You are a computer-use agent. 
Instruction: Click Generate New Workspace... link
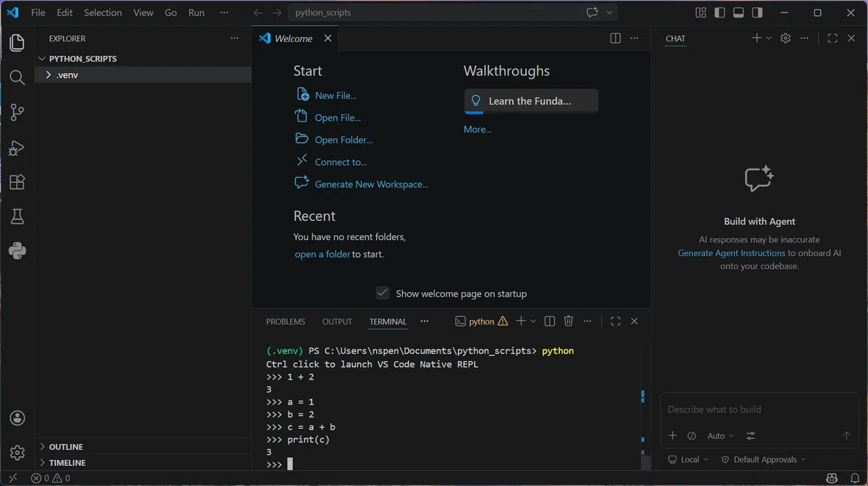371,184
